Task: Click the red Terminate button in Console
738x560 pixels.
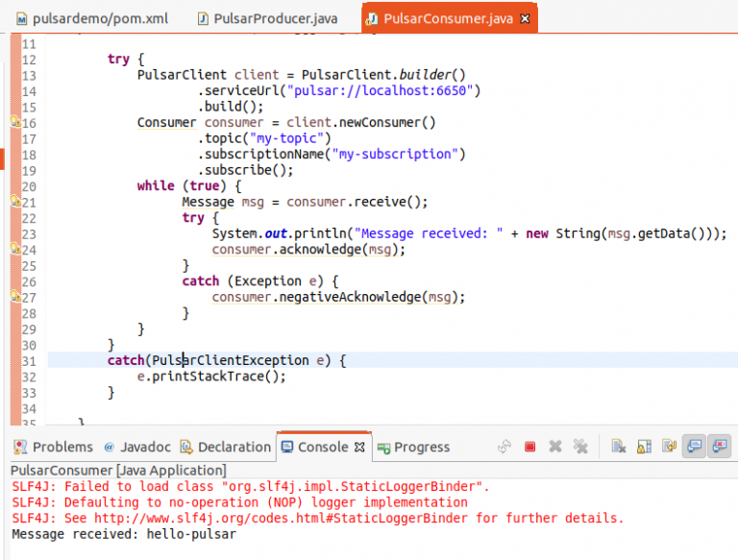Action: 529,447
